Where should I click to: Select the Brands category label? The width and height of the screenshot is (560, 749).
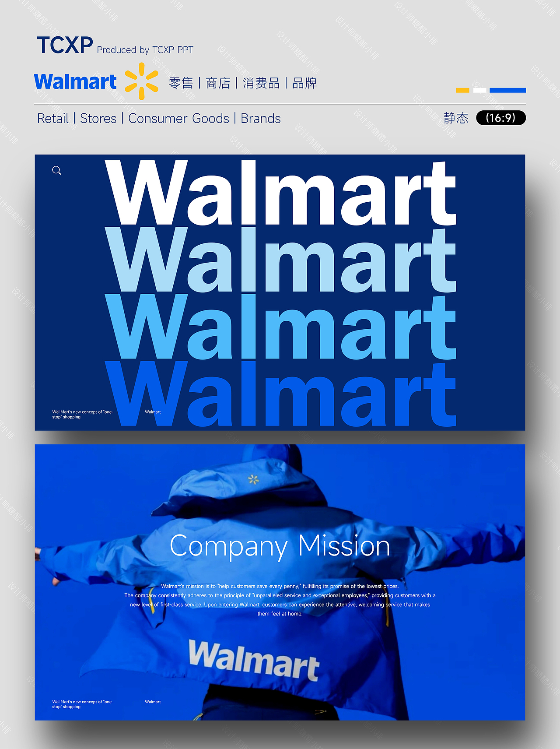click(261, 119)
